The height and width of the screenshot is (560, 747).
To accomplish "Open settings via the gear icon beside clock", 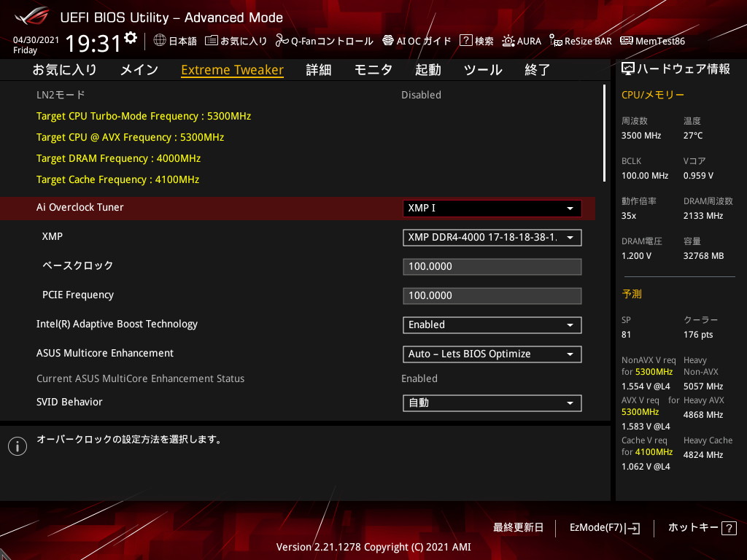I will 131,38.
